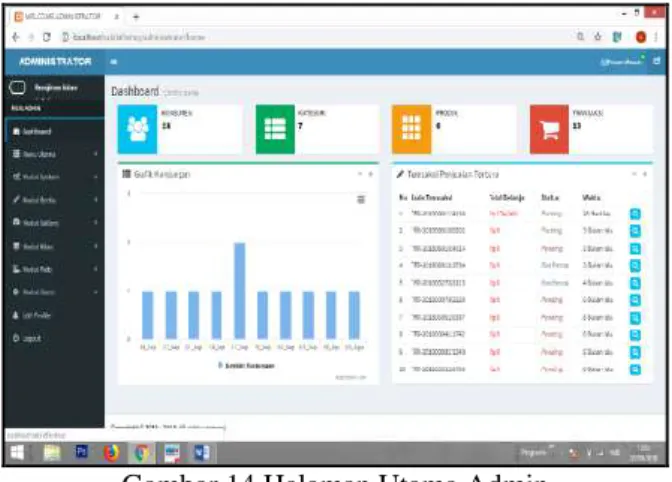View detail of transaction row 7
Image resolution: width=672 pixels, height=482 pixels.
635,317
